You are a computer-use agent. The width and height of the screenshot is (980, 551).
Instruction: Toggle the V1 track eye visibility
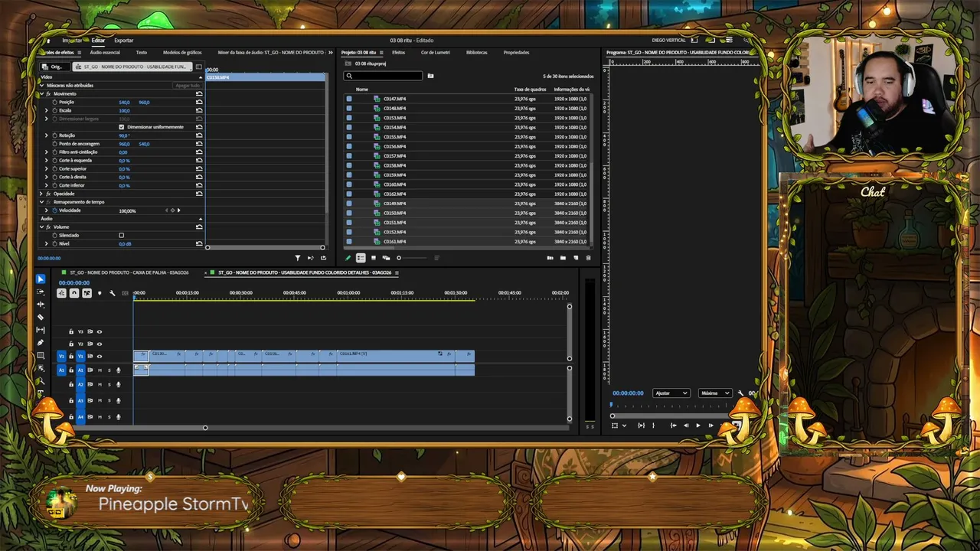coord(99,356)
